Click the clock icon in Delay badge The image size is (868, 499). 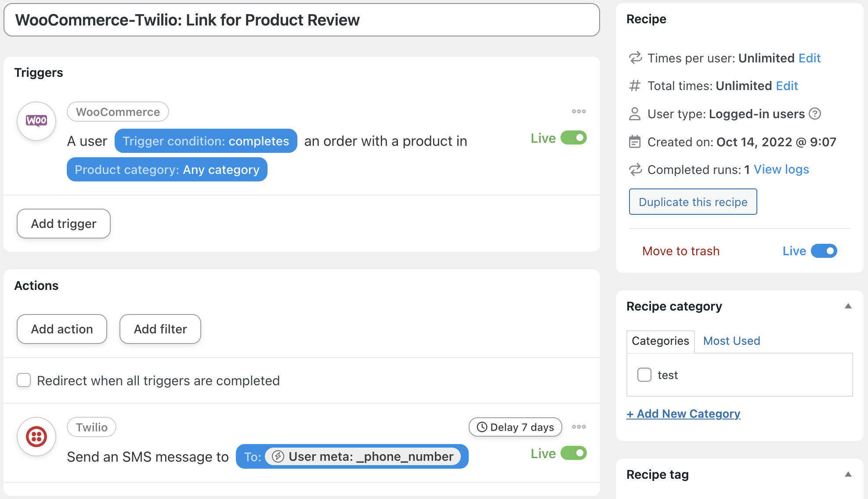tap(482, 427)
